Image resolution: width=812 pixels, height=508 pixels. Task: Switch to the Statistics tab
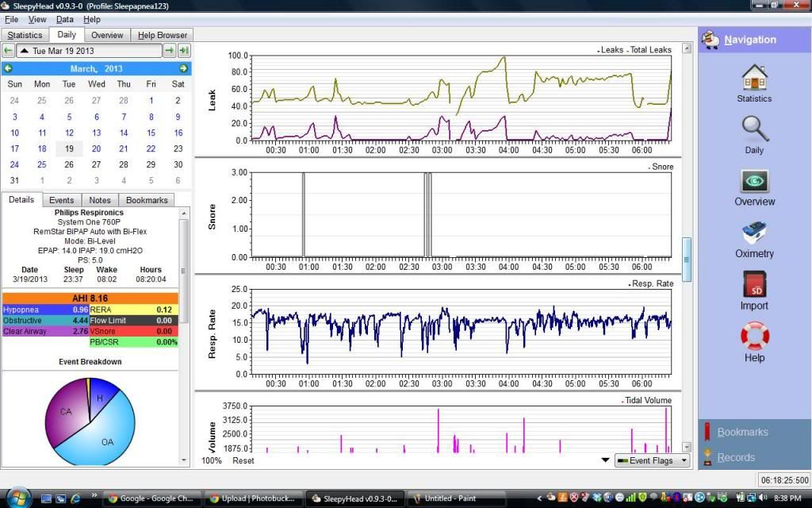pyautogui.click(x=25, y=35)
